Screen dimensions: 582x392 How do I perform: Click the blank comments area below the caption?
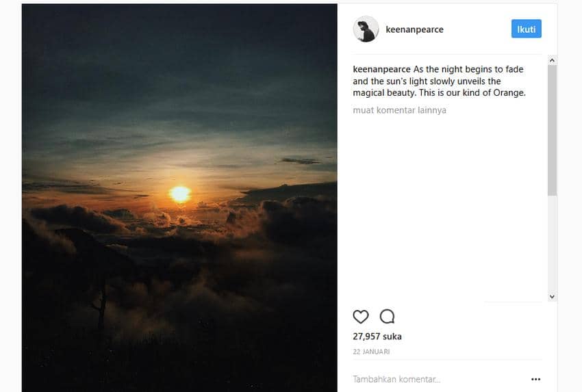445,205
